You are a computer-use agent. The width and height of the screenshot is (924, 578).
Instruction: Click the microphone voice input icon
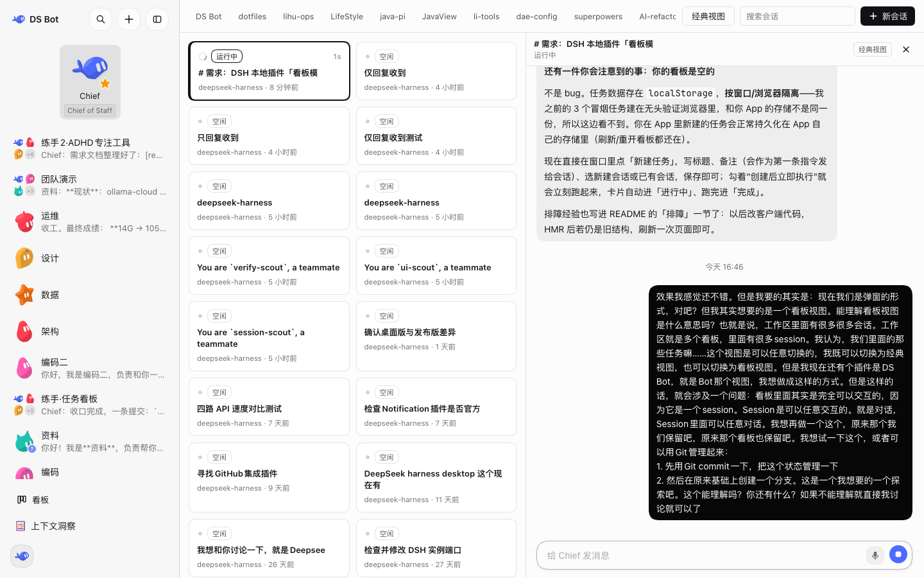tap(875, 556)
